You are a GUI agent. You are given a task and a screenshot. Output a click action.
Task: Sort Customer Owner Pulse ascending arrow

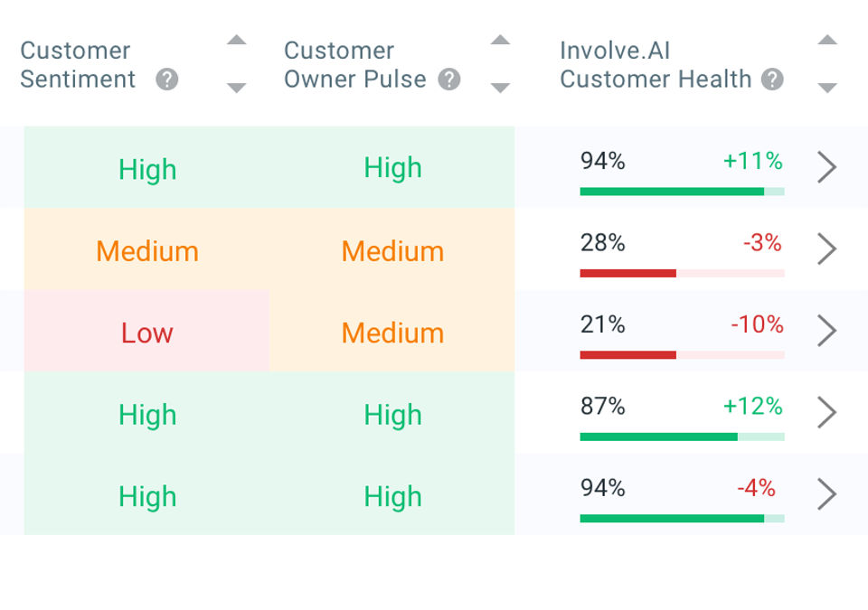pyautogui.click(x=500, y=41)
